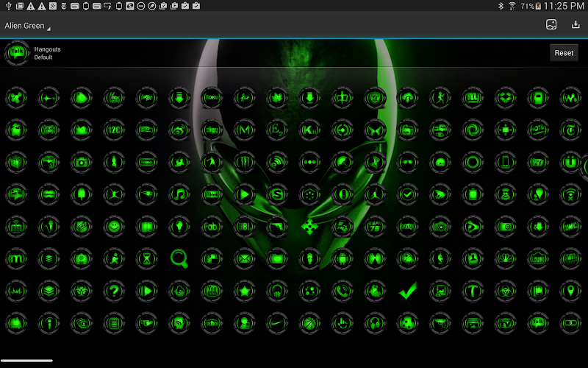The height and width of the screenshot is (368, 588).
Task: Open the Alien Green theme dropdown
Action: click(27, 26)
